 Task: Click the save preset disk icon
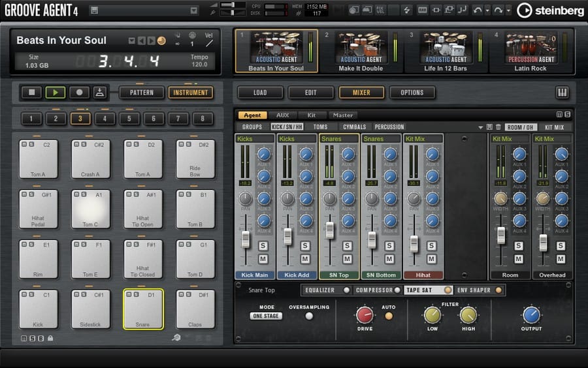(x=95, y=10)
